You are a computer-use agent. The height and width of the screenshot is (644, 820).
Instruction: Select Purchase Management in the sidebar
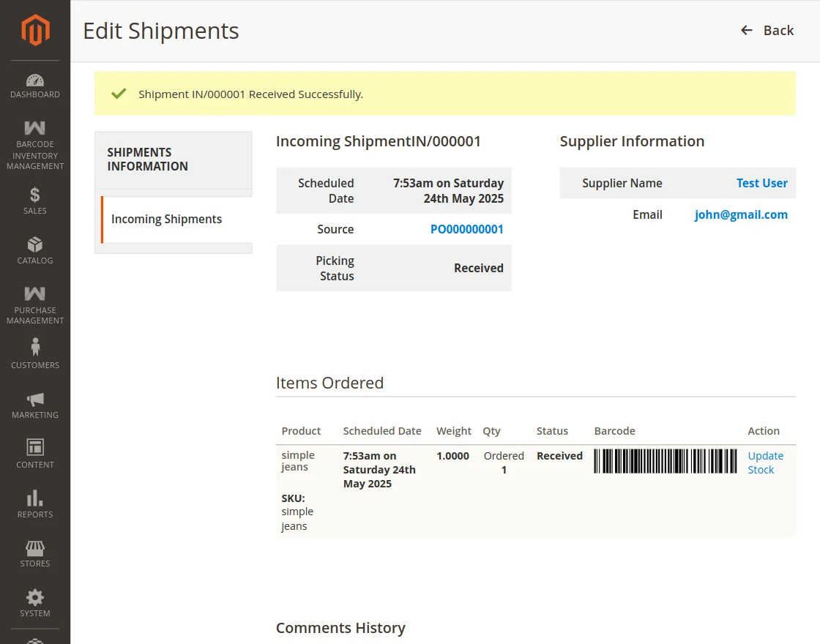[x=34, y=302]
